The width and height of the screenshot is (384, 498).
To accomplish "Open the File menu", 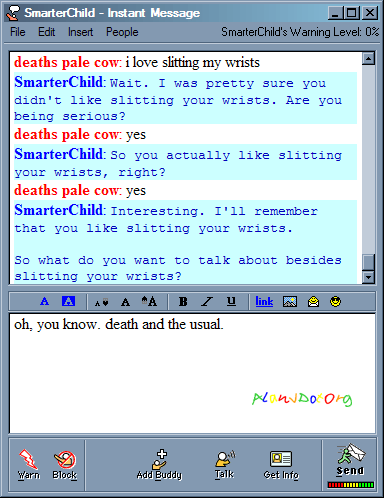I will pyautogui.click(x=18, y=32).
